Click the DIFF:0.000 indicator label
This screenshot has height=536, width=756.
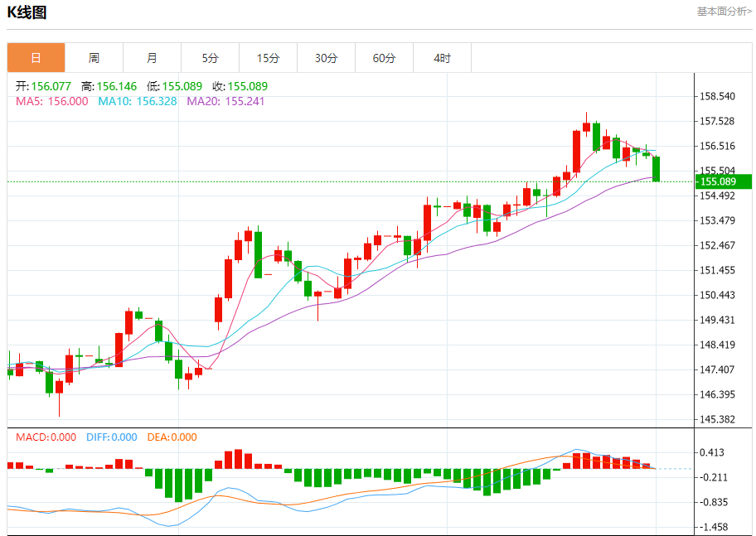tap(112, 437)
